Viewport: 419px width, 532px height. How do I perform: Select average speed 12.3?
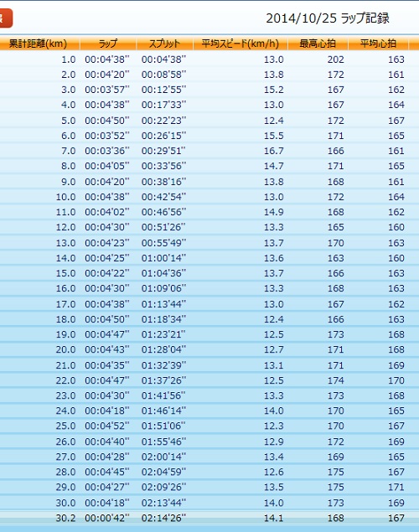(274, 426)
